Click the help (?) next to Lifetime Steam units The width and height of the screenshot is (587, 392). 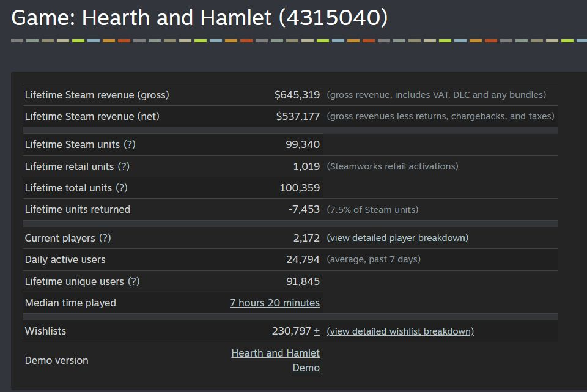[x=130, y=144]
